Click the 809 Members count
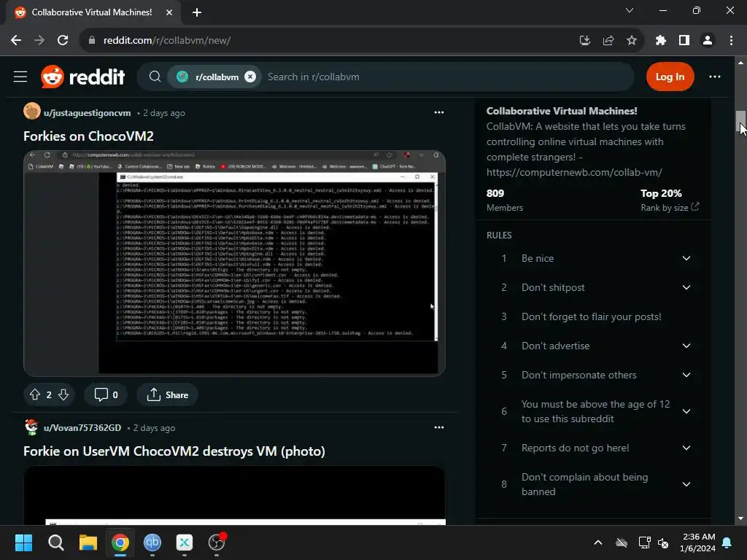This screenshot has height=560, width=747. 505,200
